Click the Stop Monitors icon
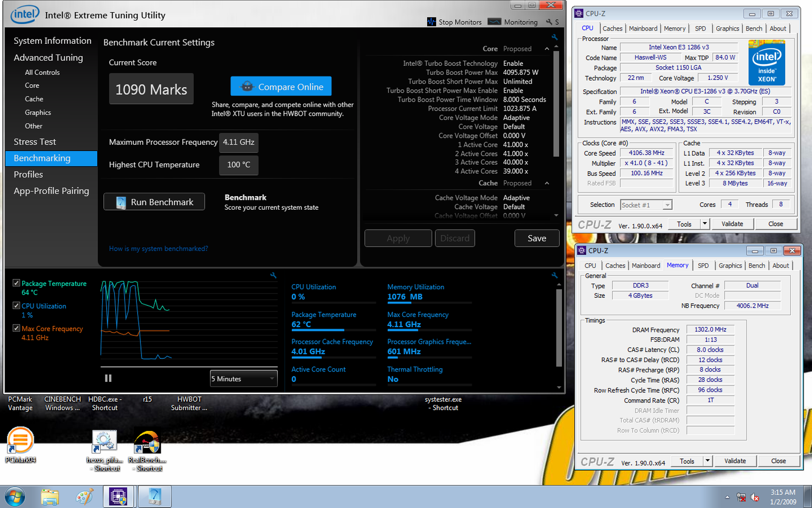812x508 pixels. pyautogui.click(x=431, y=22)
